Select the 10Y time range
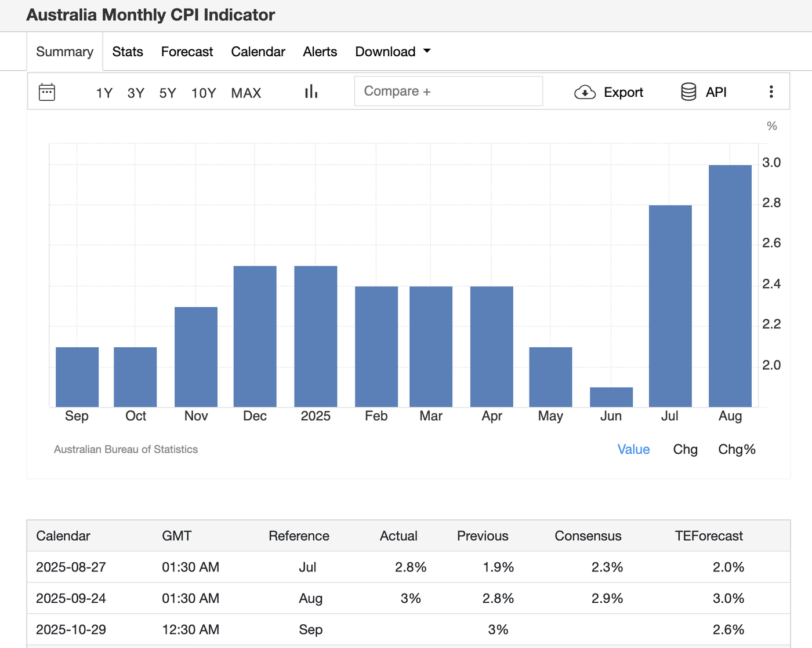Viewport: 812px width, 648px height. coord(204,93)
